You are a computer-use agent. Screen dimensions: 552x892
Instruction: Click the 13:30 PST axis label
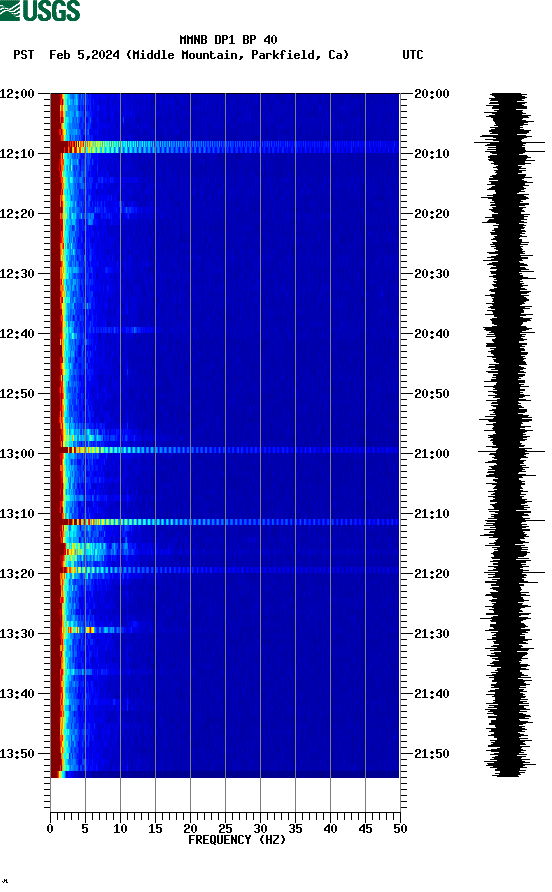[17, 634]
